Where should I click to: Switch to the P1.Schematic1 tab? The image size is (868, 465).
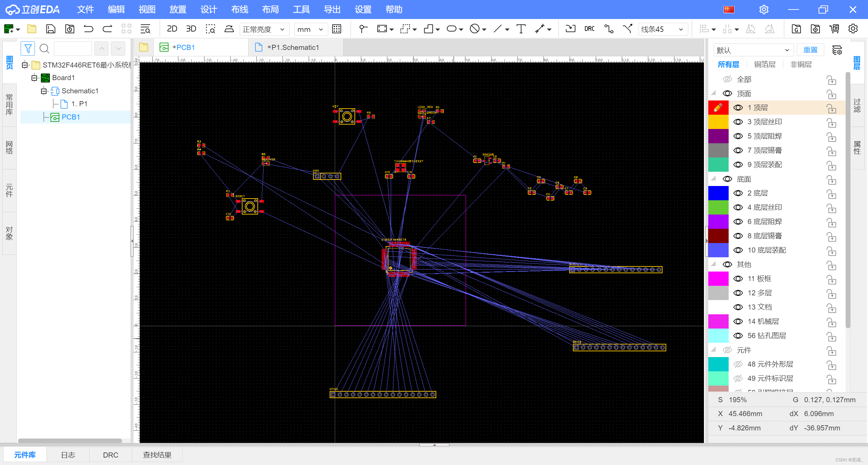(x=293, y=48)
